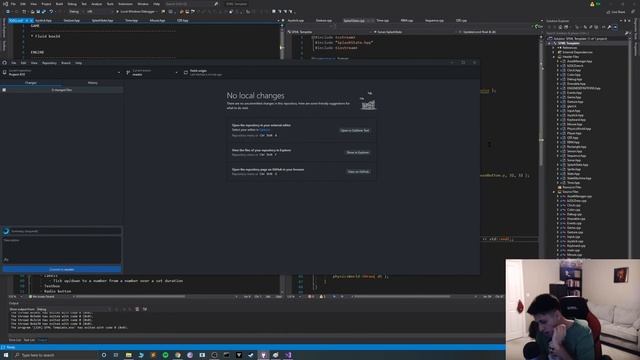Focus Search Solution Explorer box
This screenshot has height=360, width=640.
click(586, 33)
